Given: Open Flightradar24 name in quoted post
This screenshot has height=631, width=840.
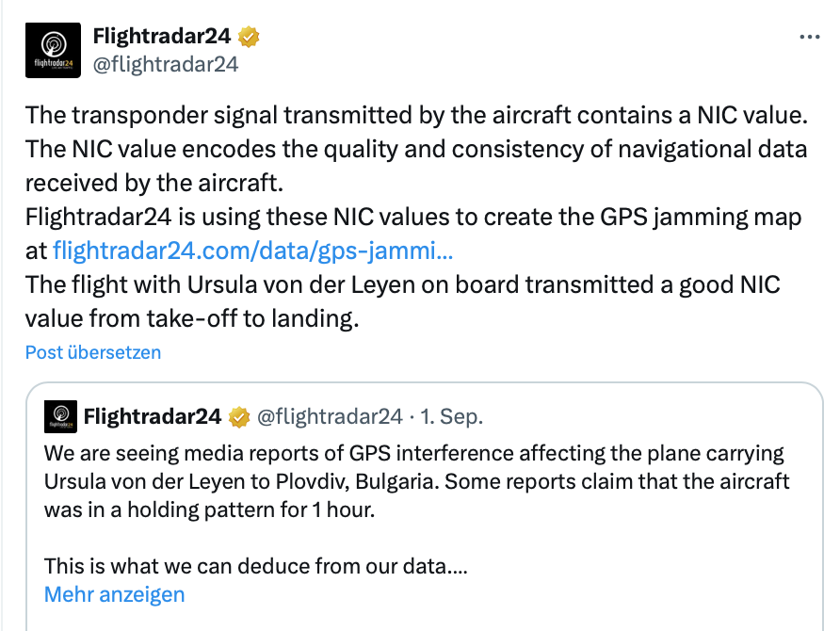Looking at the screenshot, I should click(152, 416).
